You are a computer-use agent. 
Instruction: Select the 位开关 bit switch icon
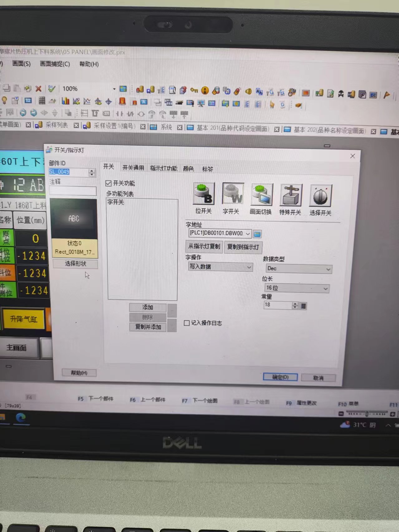tap(204, 194)
